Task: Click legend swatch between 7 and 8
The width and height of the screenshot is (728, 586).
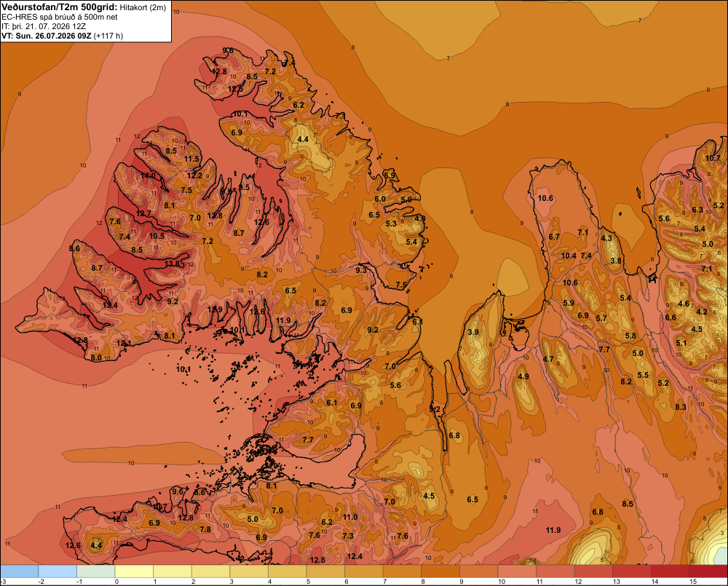Action: coord(402,571)
